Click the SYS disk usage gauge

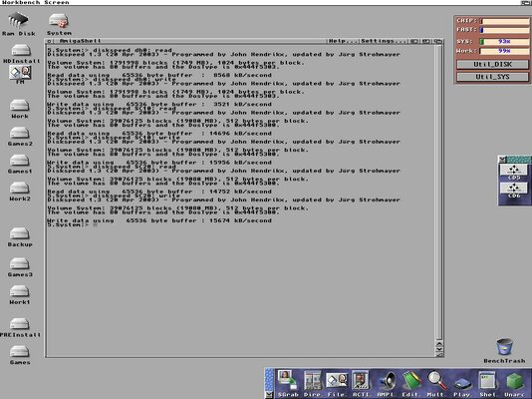click(504, 42)
